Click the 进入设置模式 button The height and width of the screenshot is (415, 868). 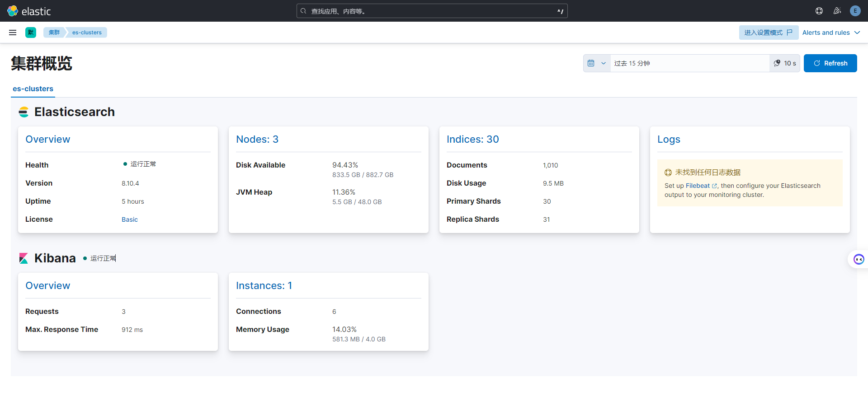click(x=769, y=33)
